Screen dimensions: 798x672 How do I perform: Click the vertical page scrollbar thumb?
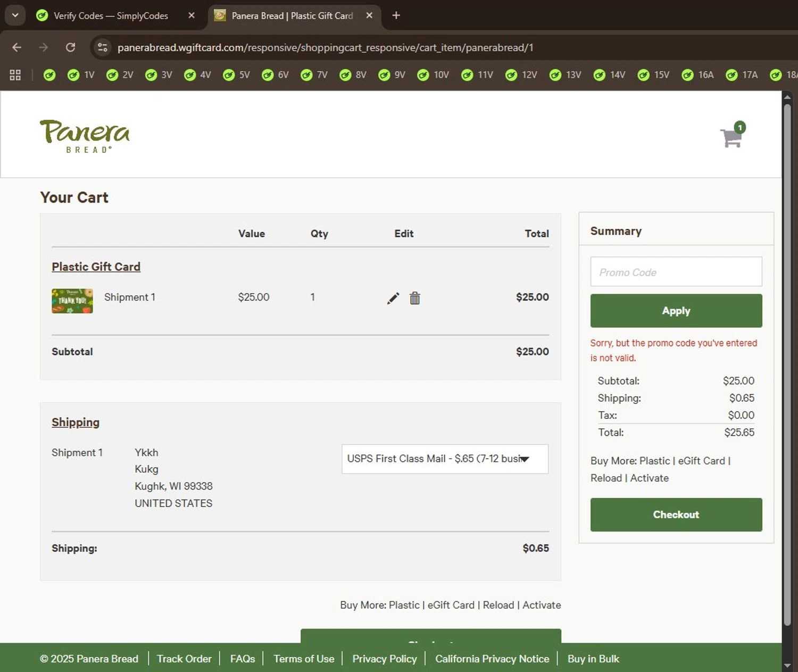[x=787, y=364]
